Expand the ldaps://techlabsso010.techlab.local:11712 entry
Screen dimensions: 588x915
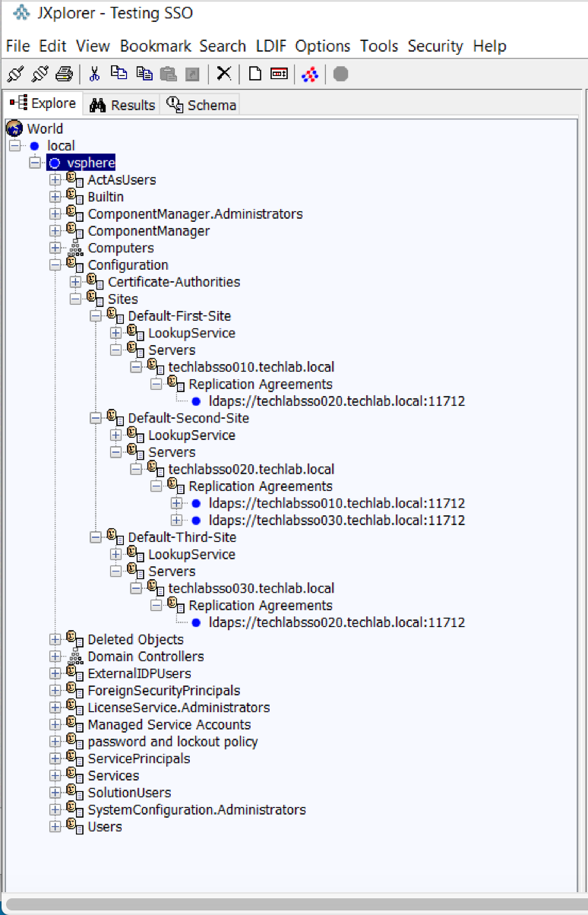176,503
